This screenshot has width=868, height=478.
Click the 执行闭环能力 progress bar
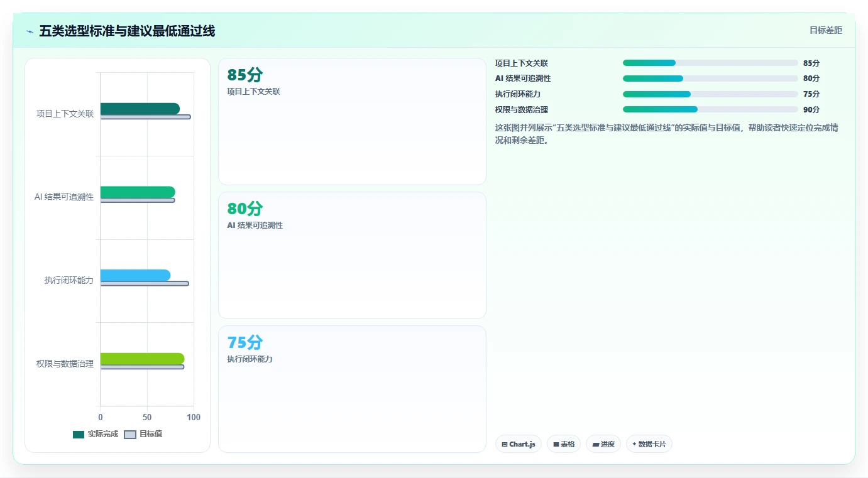coord(710,94)
